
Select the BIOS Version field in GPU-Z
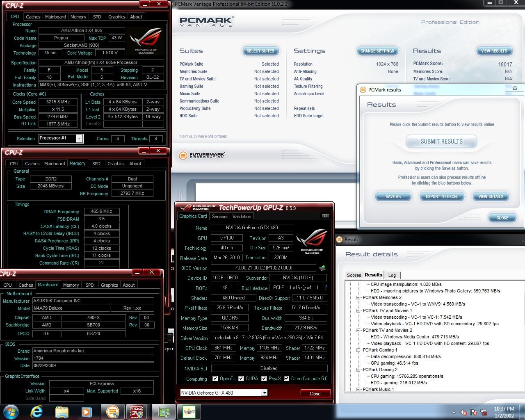263,268
